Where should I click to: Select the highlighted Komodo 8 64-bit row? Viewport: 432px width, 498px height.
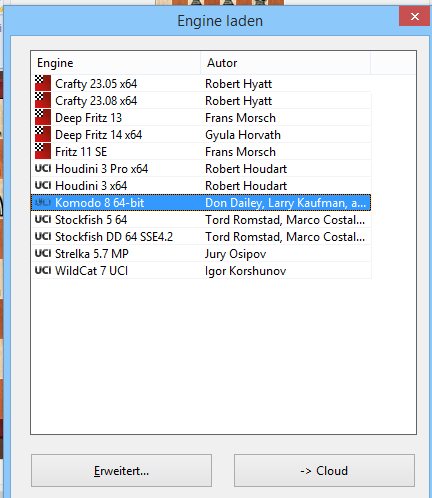(x=201, y=203)
